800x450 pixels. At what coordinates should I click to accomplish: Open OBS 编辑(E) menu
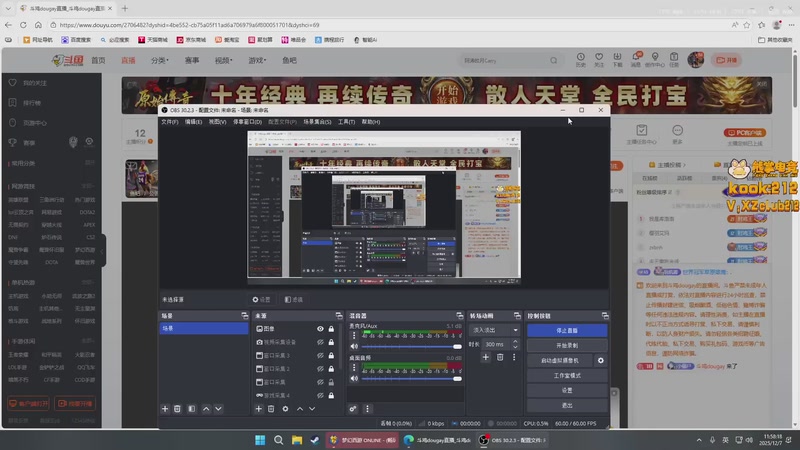tap(193, 122)
